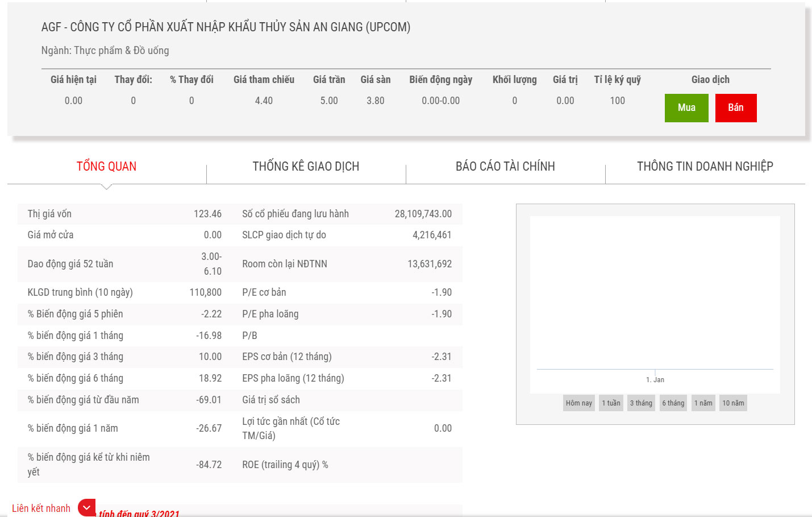Click the 1. Jan chart axis marker
The height and width of the screenshot is (517, 812).
pos(655,379)
